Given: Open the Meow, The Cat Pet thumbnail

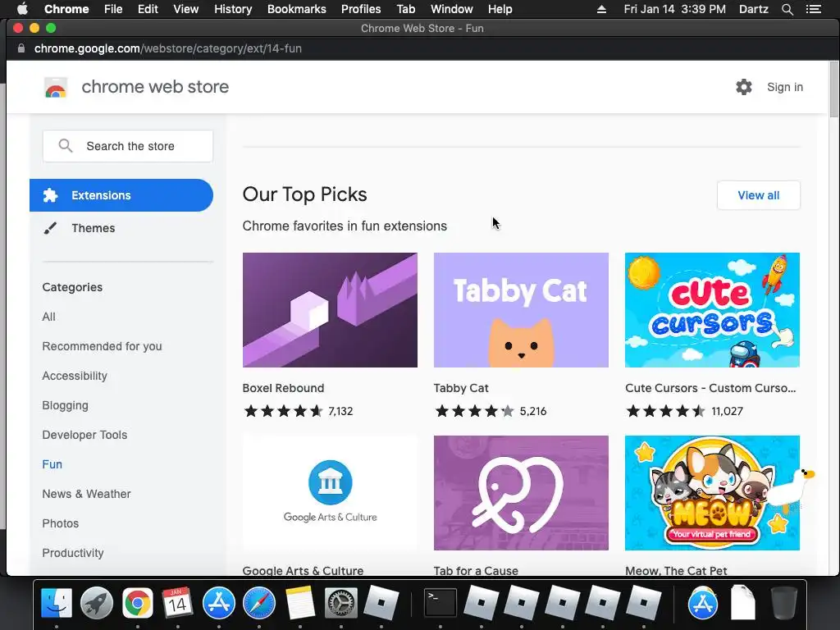Looking at the screenshot, I should tap(712, 493).
